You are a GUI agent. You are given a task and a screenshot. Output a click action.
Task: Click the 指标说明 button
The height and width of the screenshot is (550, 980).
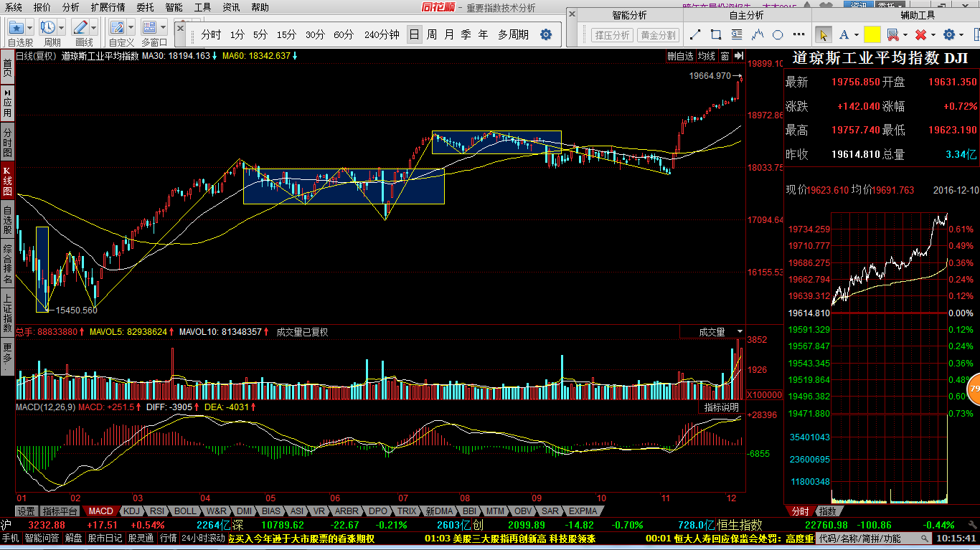click(721, 407)
